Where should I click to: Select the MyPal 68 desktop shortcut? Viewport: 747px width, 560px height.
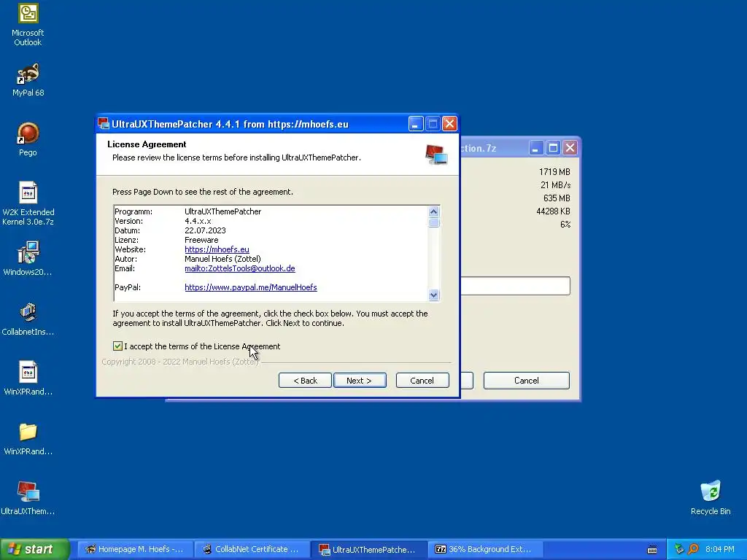tap(28, 80)
